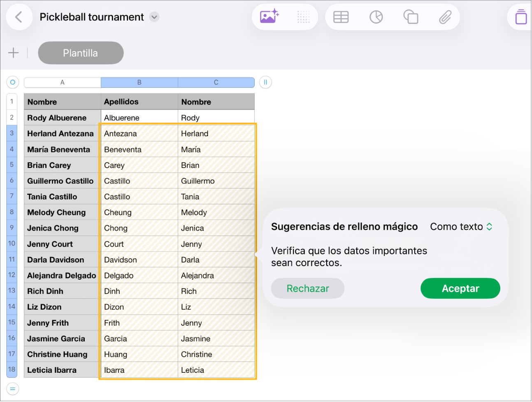Switch to the Plantilla sheet tab
Viewport: 532px width, 402px height.
tap(81, 53)
